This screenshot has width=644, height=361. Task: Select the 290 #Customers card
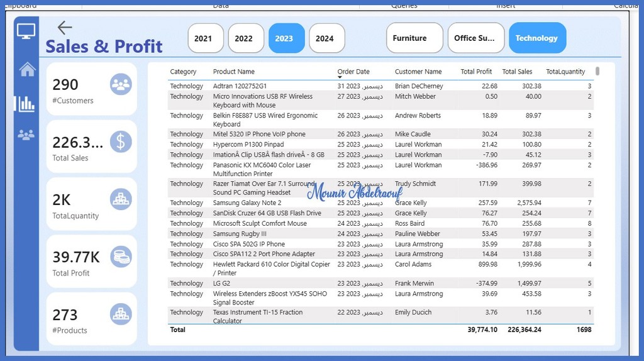pyautogui.click(x=92, y=89)
